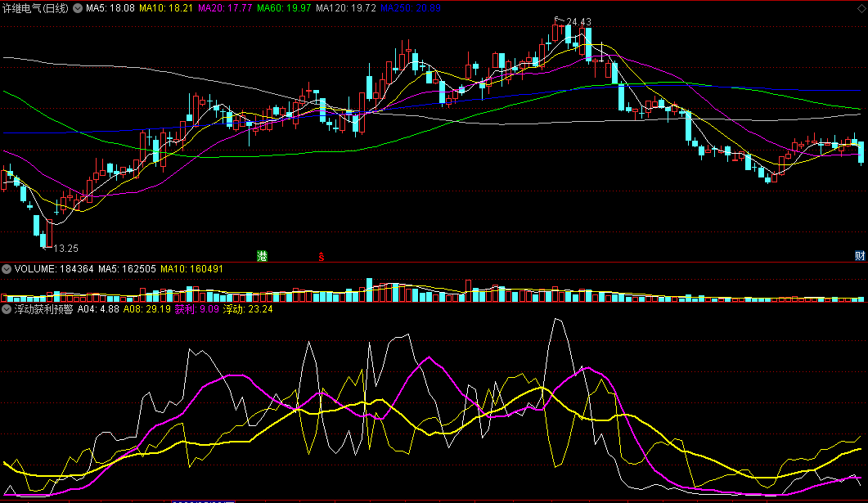Expand the 浮动获利预警 indicator dropdown arrow
This screenshot has height=503, width=868.
click(7, 309)
